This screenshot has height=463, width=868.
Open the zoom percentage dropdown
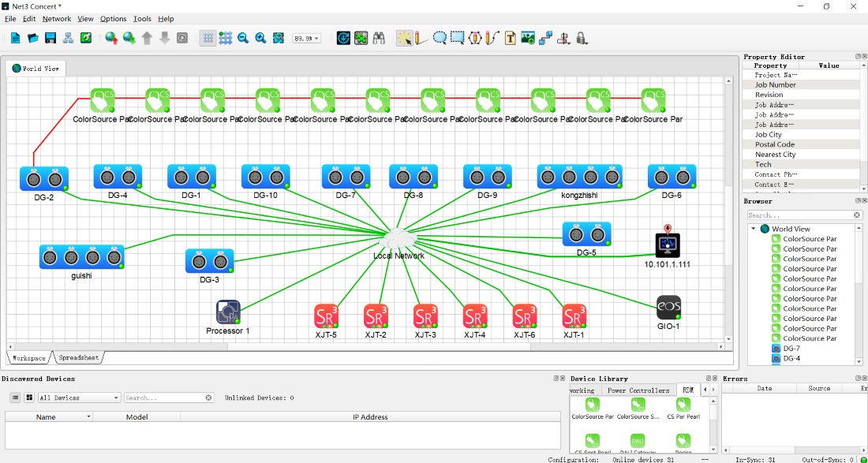pyautogui.click(x=306, y=38)
